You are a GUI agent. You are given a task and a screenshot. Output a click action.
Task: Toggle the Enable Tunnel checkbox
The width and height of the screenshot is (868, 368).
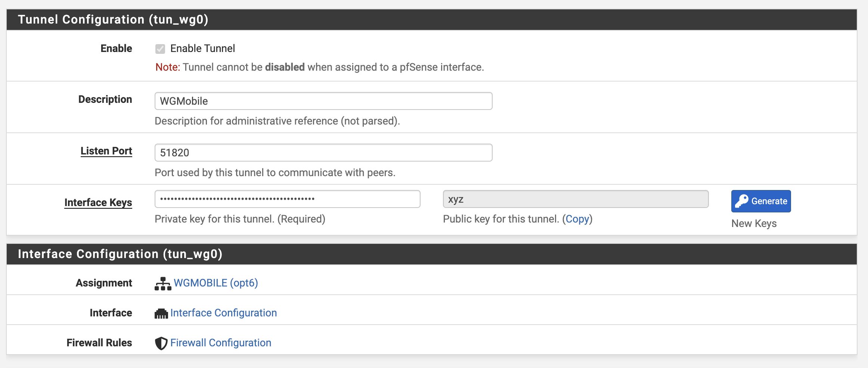pyautogui.click(x=160, y=49)
